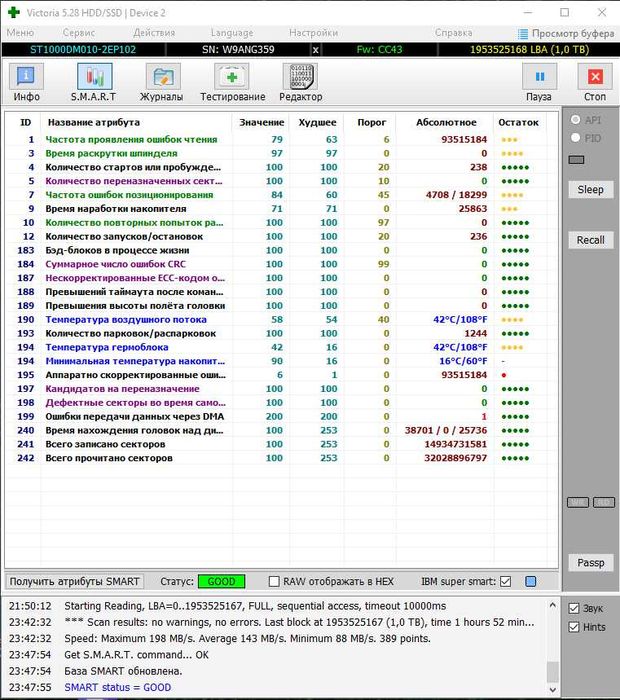This screenshot has height=700, width=620.
Task: Open the Редактор hex editor view
Action: point(300,83)
